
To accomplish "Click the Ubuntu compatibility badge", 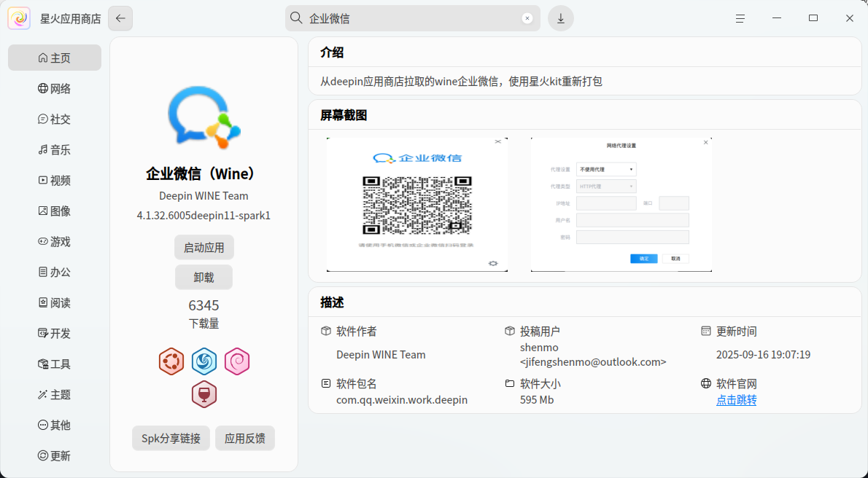I will tap(171, 362).
